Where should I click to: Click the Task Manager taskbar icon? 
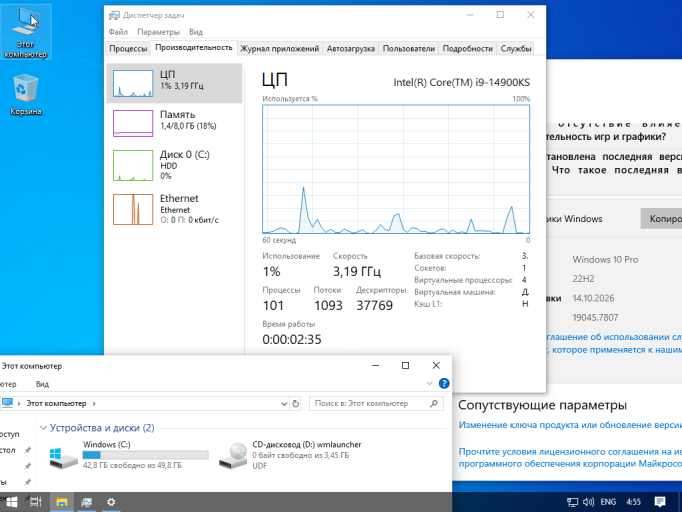pos(86,502)
